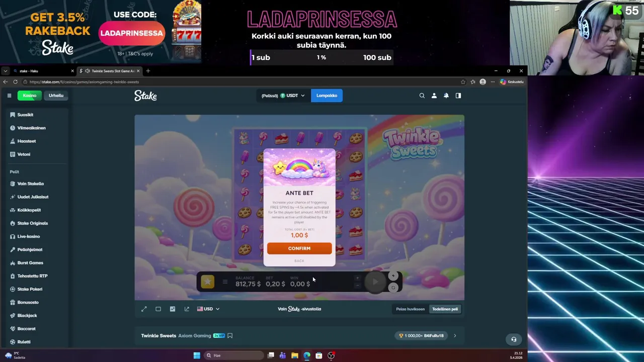Open the game menu lines icon
This screenshot has height=362, width=644.
pyautogui.click(x=225, y=282)
